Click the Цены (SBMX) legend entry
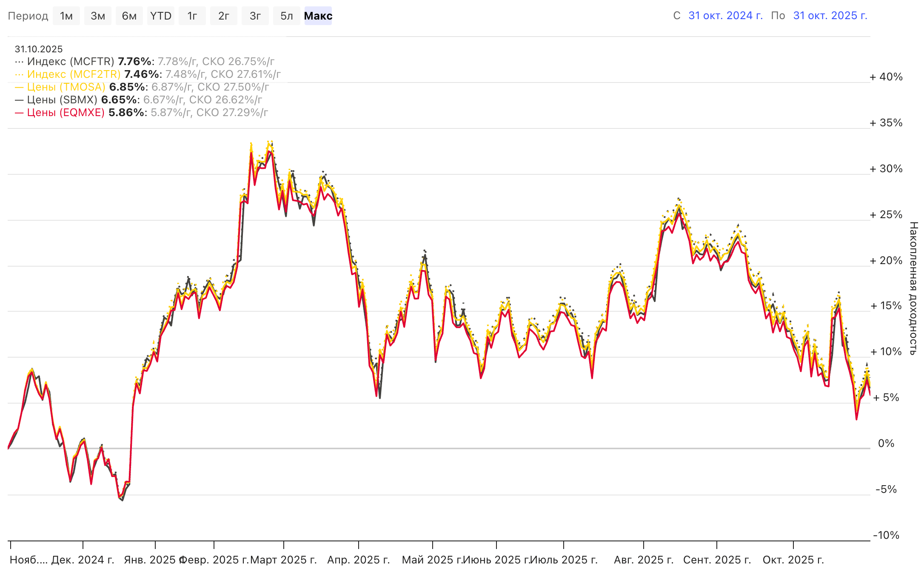The width and height of the screenshot is (924, 569). point(62,100)
